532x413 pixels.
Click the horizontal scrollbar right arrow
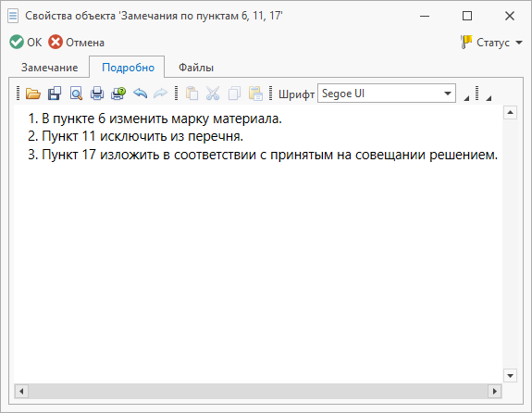pyautogui.click(x=495, y=392)
